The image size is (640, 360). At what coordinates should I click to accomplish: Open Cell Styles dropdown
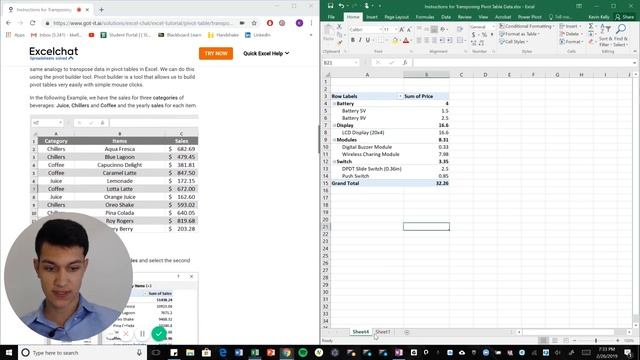tap(513, 42)
